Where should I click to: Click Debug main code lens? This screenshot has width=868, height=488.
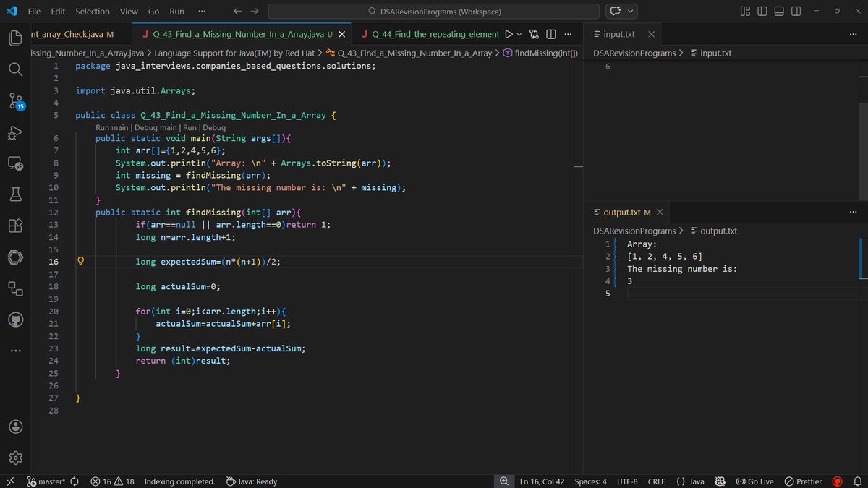155,127
